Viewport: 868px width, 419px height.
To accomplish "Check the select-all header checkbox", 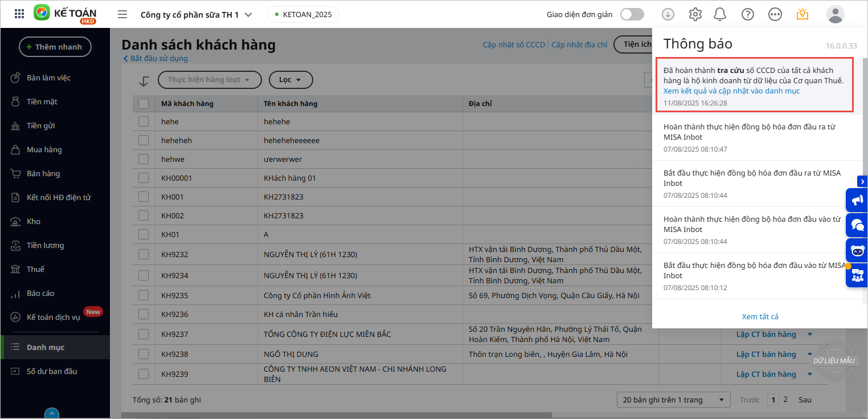I will [x=144, y=104].
